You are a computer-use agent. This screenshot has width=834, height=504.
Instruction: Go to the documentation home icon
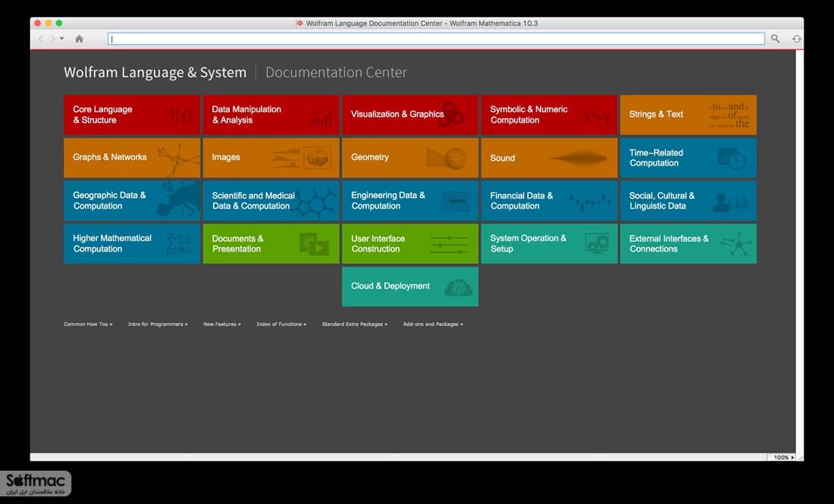80,39
